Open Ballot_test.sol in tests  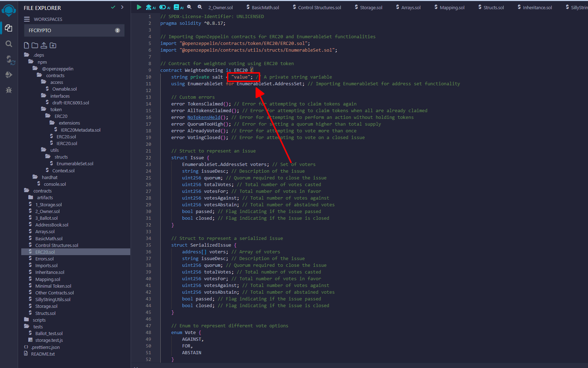point(49,333)
